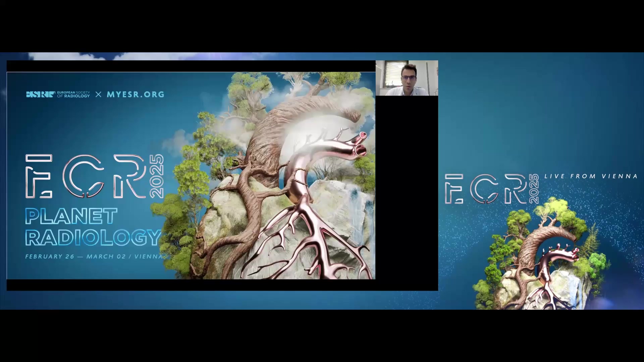Click the ECR 2025 logo beside Live From Vienna
The height and width of the screenshot is (362, 644).
click(x=492, y=189)
